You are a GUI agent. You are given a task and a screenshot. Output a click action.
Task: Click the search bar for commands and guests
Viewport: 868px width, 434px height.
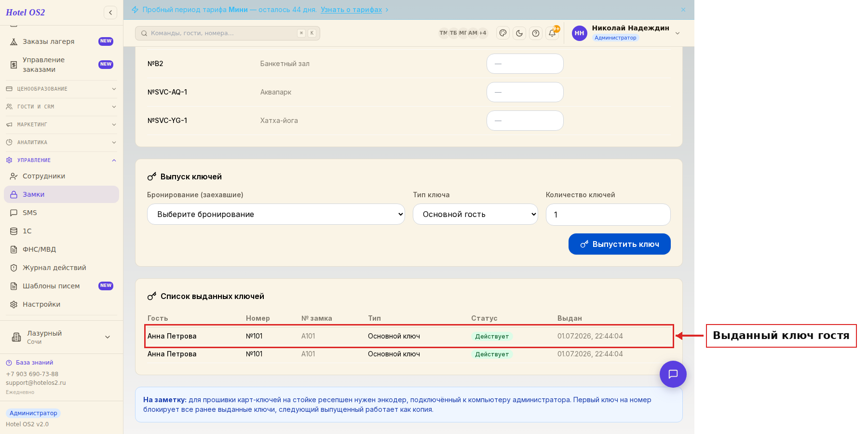pyautogui.click(x=228, y=33)
